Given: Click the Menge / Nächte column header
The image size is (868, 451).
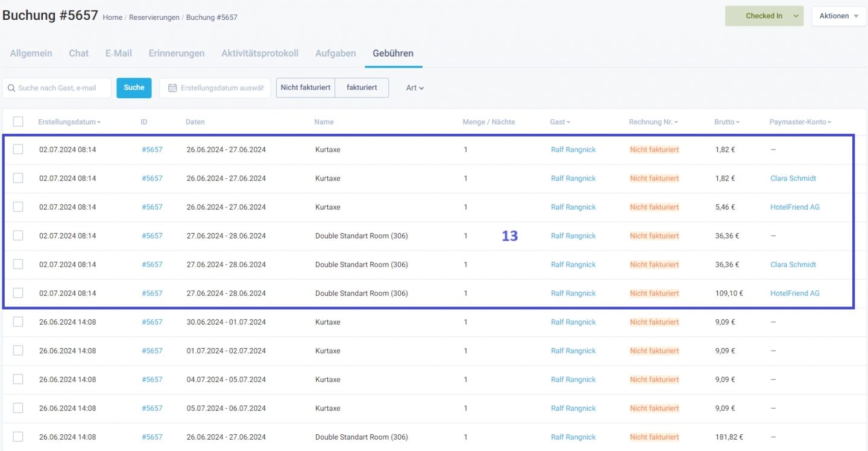Looking at the screenshot, I should coord(489,122).
